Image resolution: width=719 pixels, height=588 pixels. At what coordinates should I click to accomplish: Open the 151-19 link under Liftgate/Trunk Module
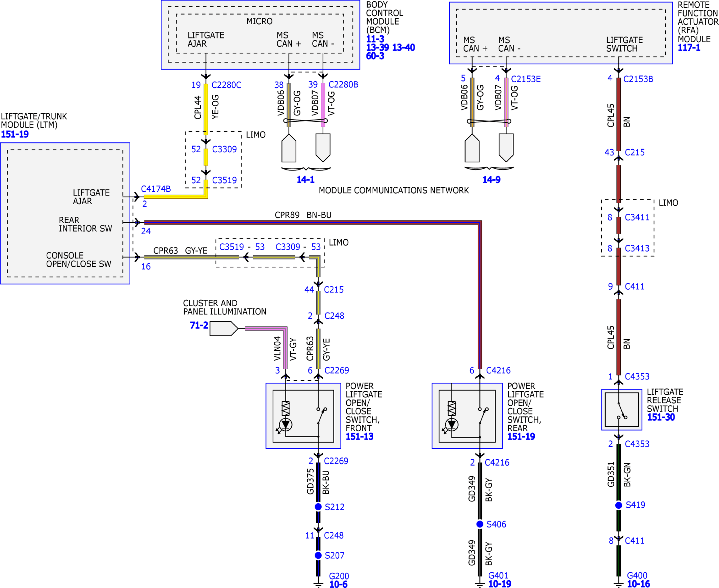tap(15, 134)
